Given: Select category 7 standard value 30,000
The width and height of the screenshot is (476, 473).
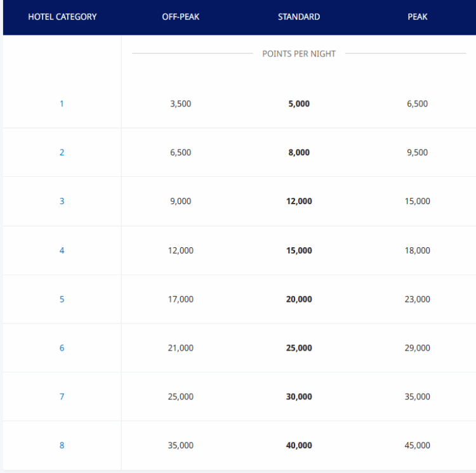Looking at the screenshot, I should (299, 396).
